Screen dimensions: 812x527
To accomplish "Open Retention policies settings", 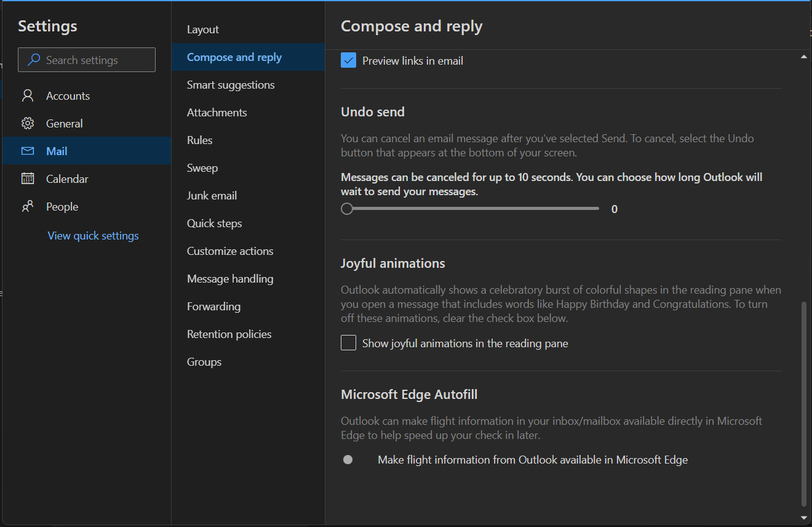I will [x=248, y=334].
